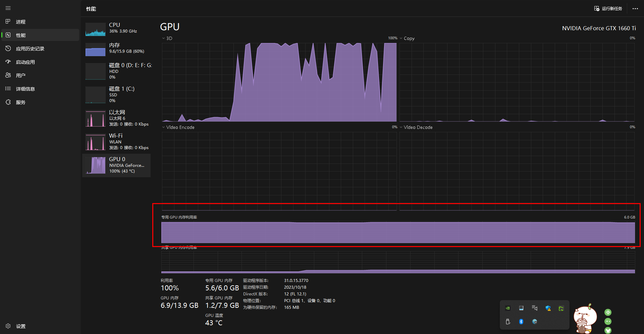Click the audio device tray icon
The image size is (644, 334).
[535, 308]
